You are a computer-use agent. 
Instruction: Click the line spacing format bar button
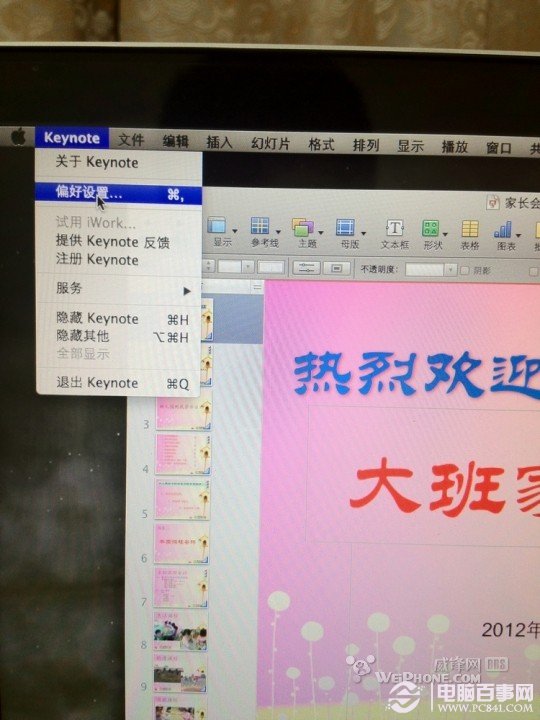coord(306,268)
